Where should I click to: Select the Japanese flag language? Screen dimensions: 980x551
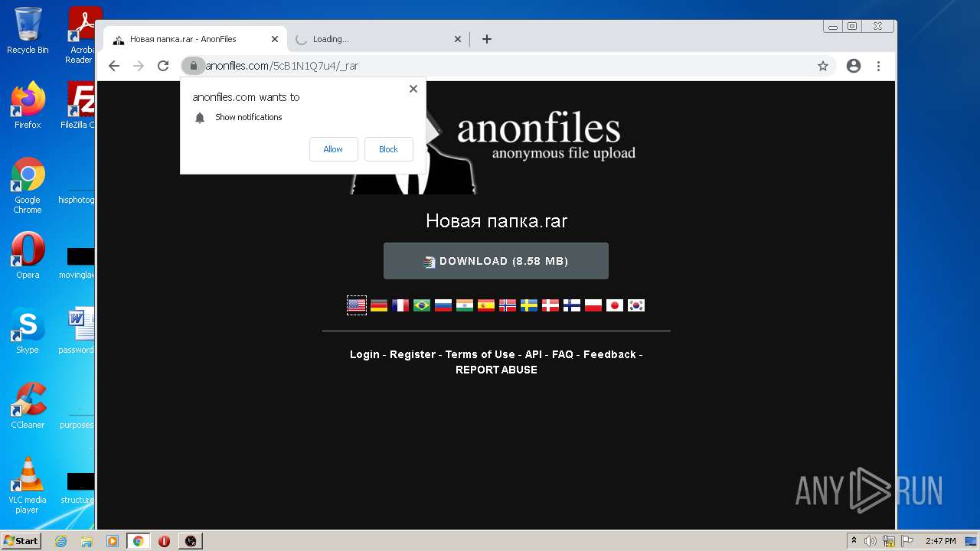click(615, 305)
